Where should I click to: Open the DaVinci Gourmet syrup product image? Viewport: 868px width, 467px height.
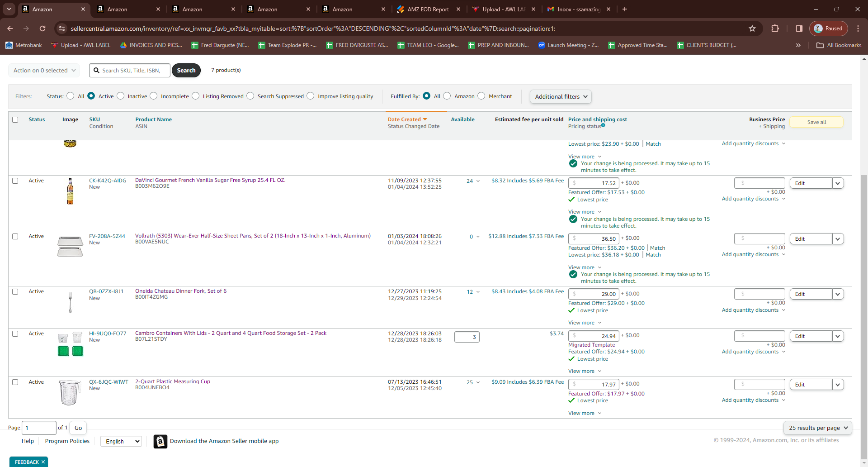(70, 191)
